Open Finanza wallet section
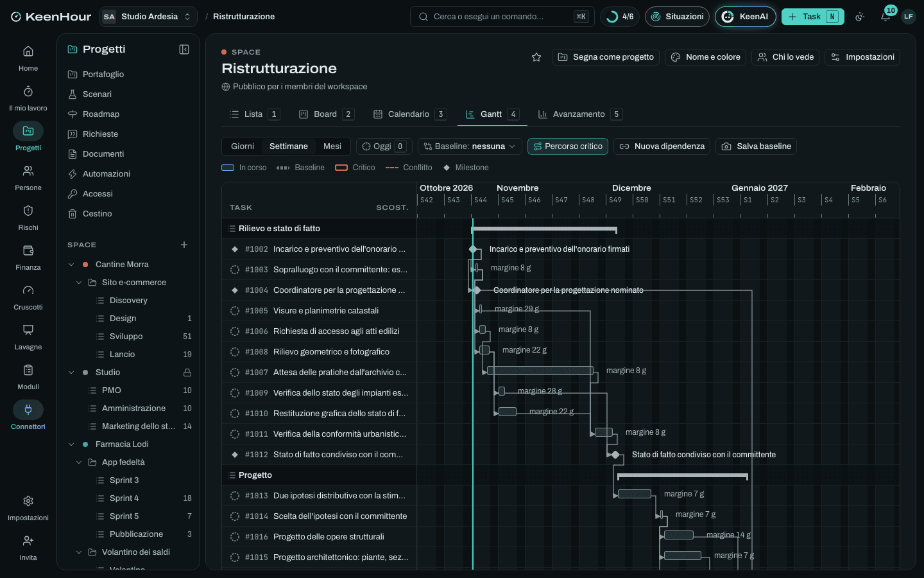The image size is (924, 578). (28, 258)
